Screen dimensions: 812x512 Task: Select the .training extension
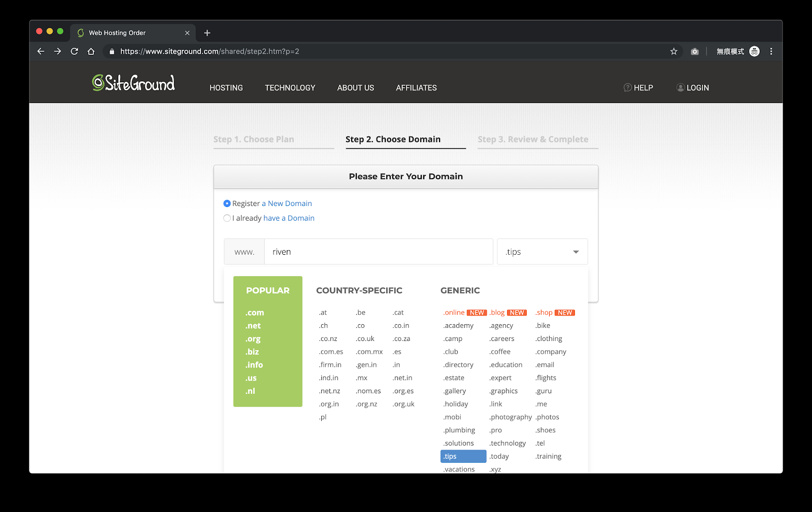pos(548,456)
